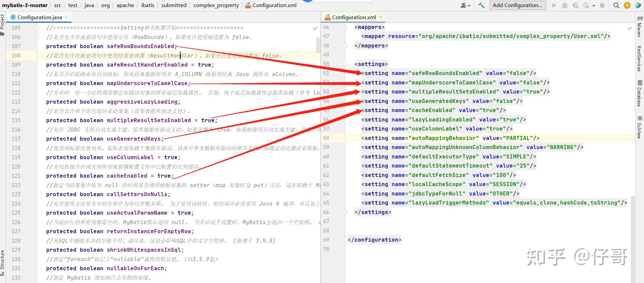The image size is (644, 283).
Task: Click the Debug bug icon
Action: pyautogui.click(x=565, y=5)
